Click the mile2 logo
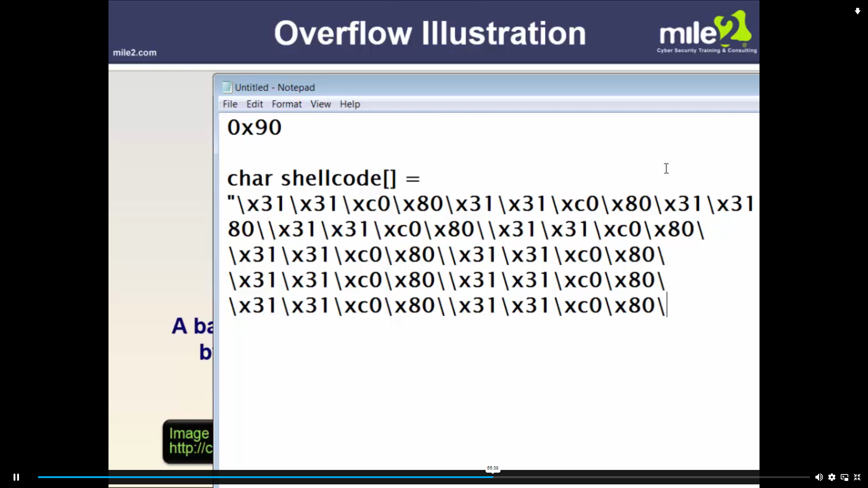The image size is (868, 488). 705,30
